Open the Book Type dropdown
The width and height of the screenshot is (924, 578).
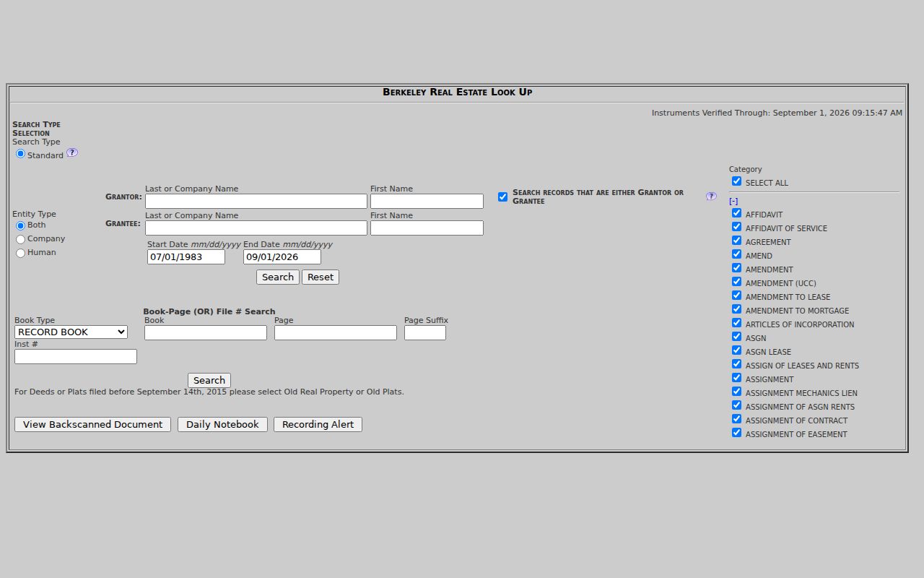[x=71, y=332]
